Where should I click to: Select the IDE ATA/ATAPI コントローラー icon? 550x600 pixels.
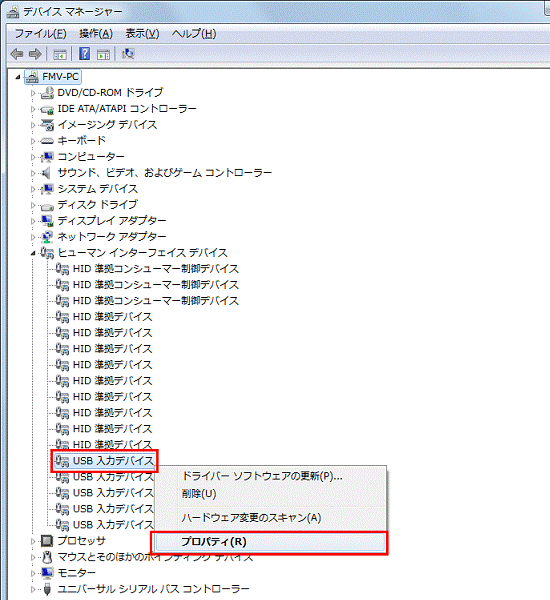click(47, 109)
